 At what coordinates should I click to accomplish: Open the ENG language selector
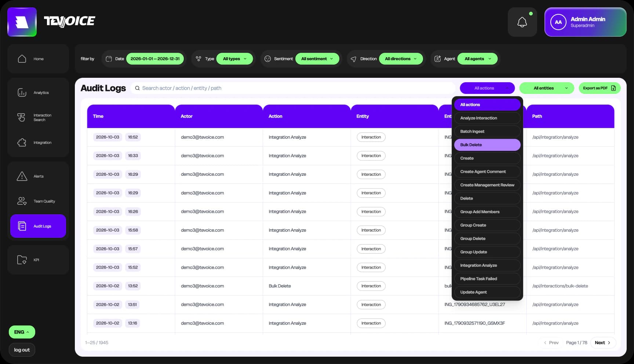pyautogui.click(x=22, y=332)
